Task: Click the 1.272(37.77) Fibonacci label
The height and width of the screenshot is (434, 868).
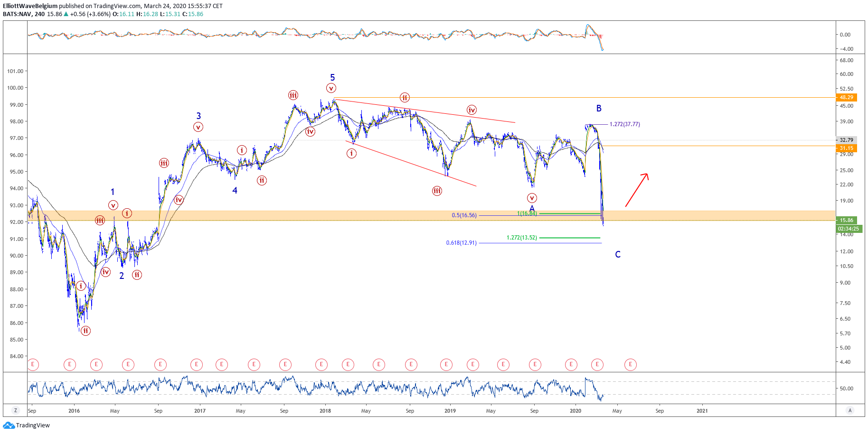Action: [x=625, y=124]
